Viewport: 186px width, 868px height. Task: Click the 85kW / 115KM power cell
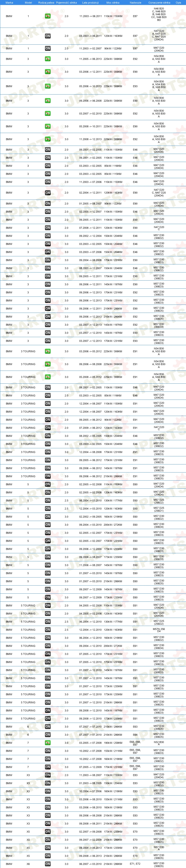[x=113, y=174]
